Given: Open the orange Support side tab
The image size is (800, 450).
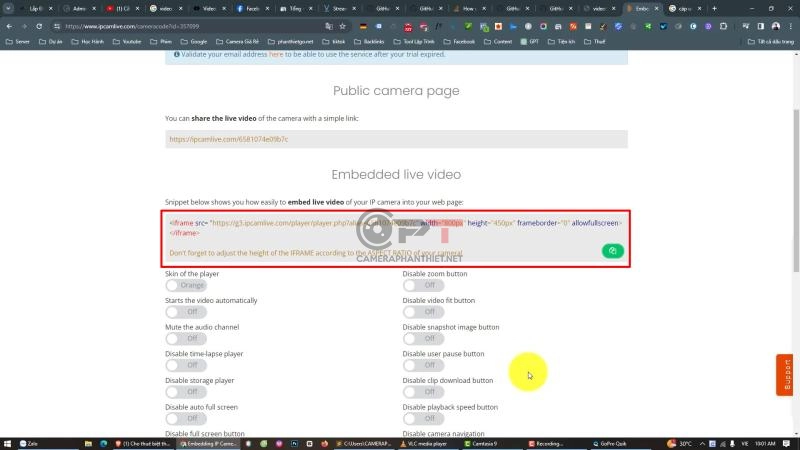Looking at the screenshot, I should point(786,375).
